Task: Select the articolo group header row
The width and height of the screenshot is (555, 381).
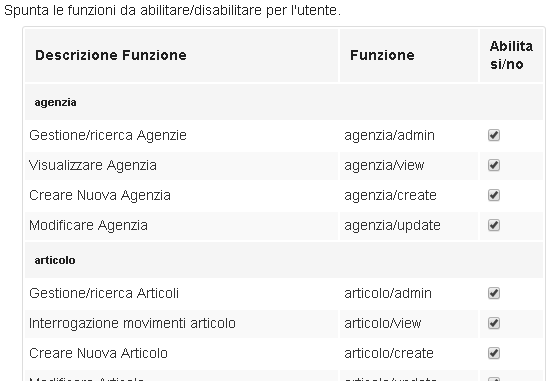Action: (284, 260)
